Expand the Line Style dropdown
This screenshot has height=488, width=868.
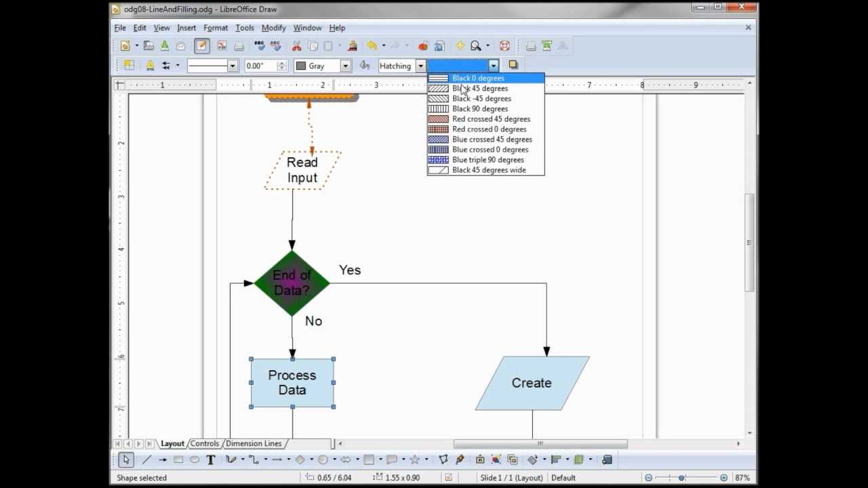233,66
